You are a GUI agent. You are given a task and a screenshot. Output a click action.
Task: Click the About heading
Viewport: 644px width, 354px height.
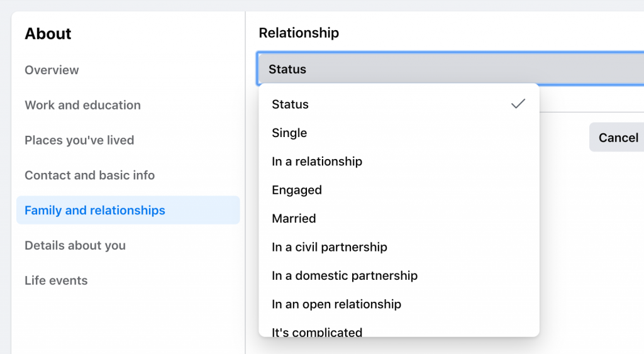pyautogui.click(x=48, y=34)
